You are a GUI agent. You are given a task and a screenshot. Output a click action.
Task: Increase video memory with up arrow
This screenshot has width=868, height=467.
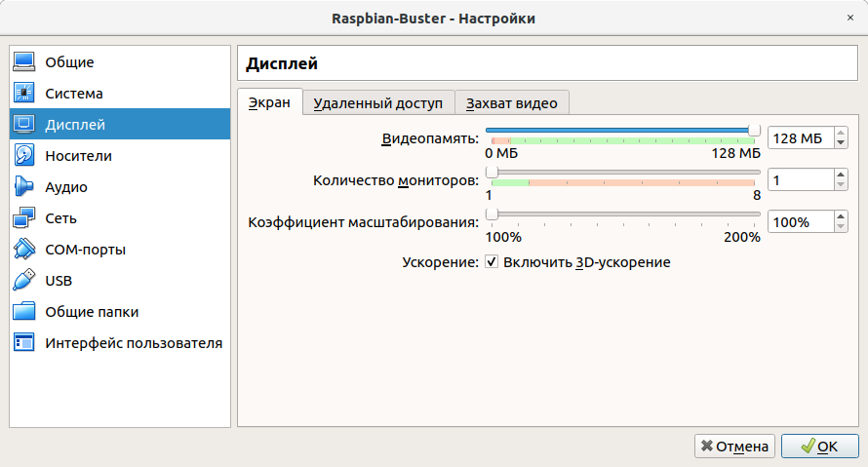tap(841, 133)
